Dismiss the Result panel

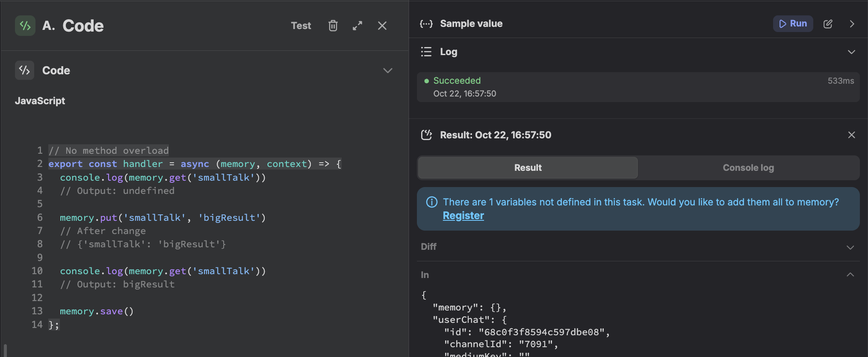pyautogui.click(x=851, y=135)
